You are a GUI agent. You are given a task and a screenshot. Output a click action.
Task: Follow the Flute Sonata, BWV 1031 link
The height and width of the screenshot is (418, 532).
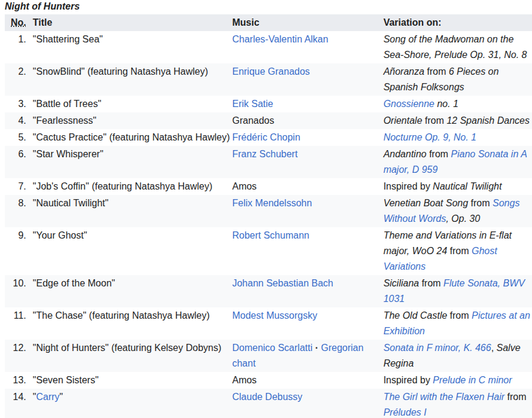485,283
